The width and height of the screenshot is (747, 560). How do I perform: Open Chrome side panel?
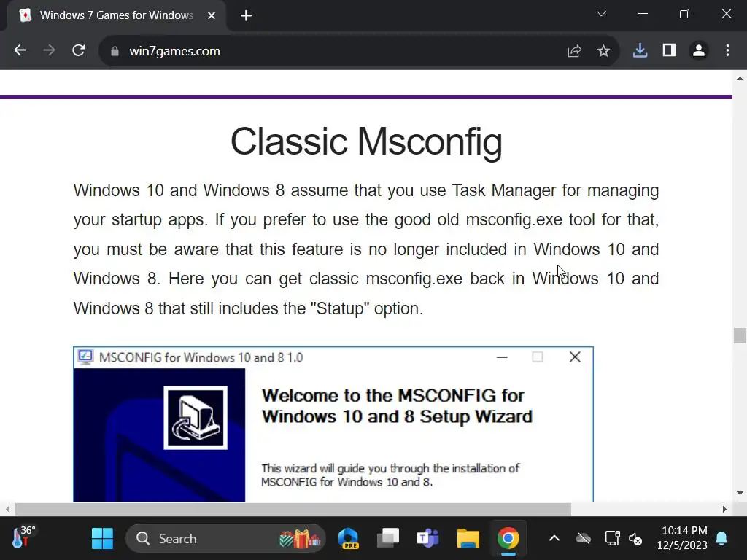point(670,50)
